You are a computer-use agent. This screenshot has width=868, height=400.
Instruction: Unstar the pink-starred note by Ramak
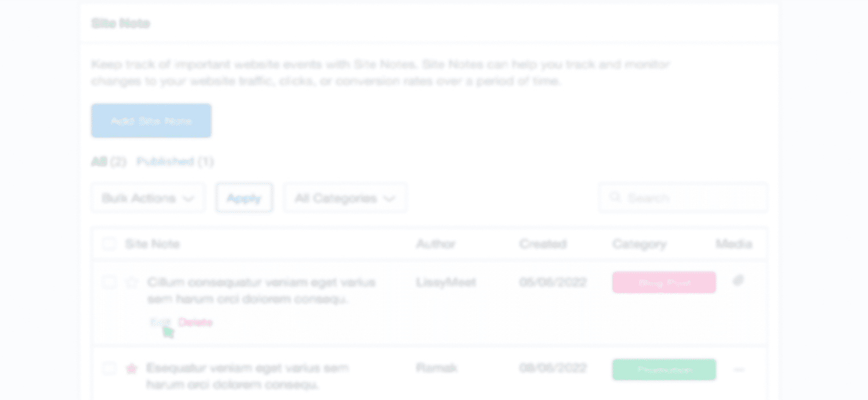[131, 369]
